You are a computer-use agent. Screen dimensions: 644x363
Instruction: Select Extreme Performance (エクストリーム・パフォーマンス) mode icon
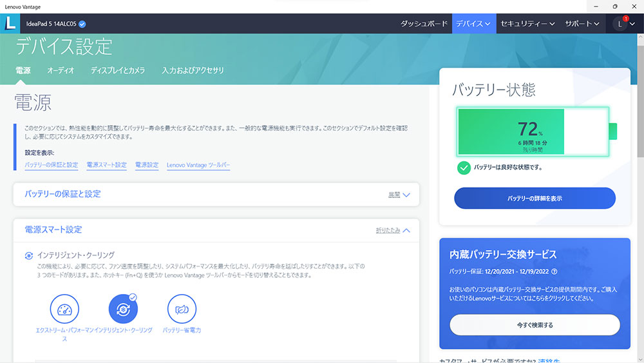(x=64, y=309)
